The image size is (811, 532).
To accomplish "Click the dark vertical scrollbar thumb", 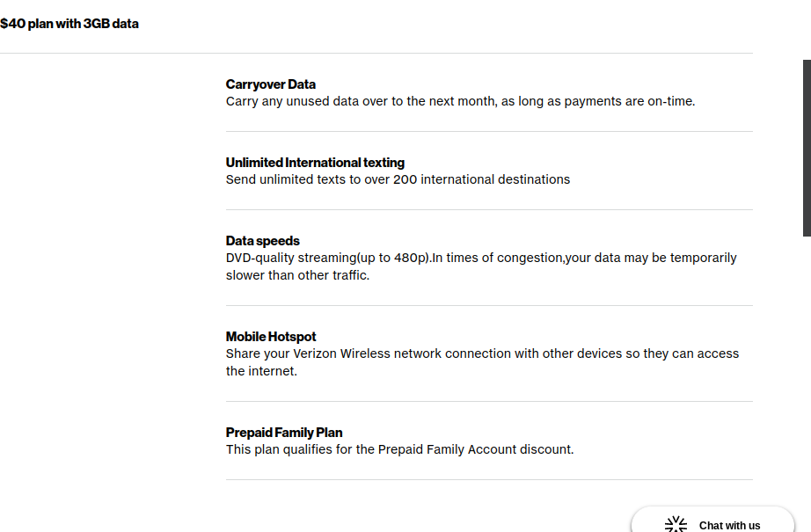I will 807,149.
